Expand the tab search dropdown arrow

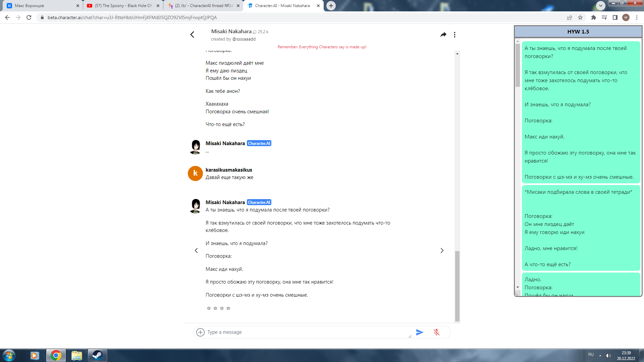pyautogui.click(x=601, y=5)
